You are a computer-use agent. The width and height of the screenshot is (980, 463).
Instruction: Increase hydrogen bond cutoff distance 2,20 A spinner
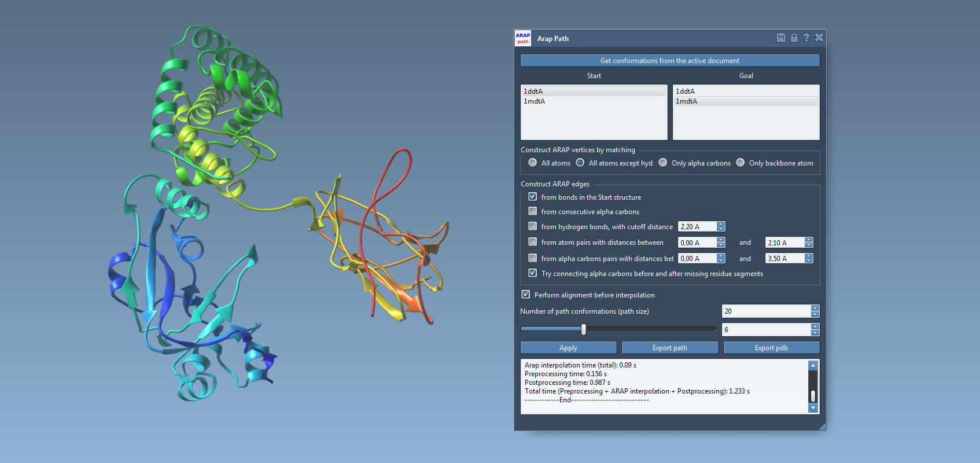(721, 224)
